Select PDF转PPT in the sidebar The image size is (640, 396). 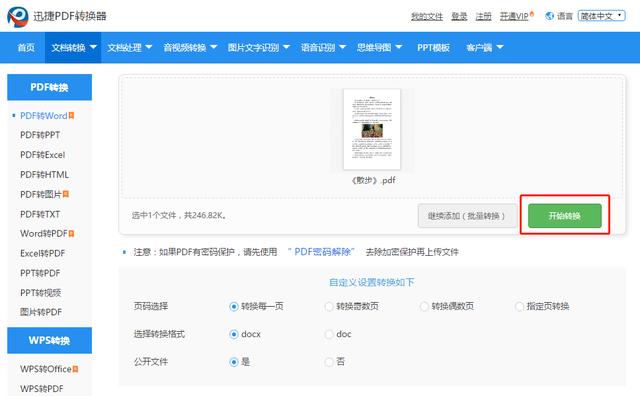(x=40, y=135)
